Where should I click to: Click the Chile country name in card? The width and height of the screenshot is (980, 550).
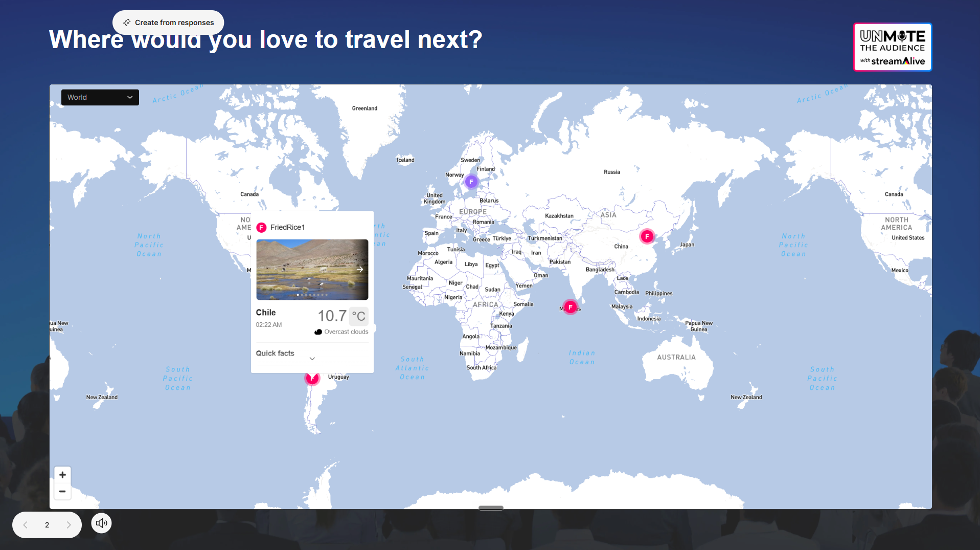(266, 313)
